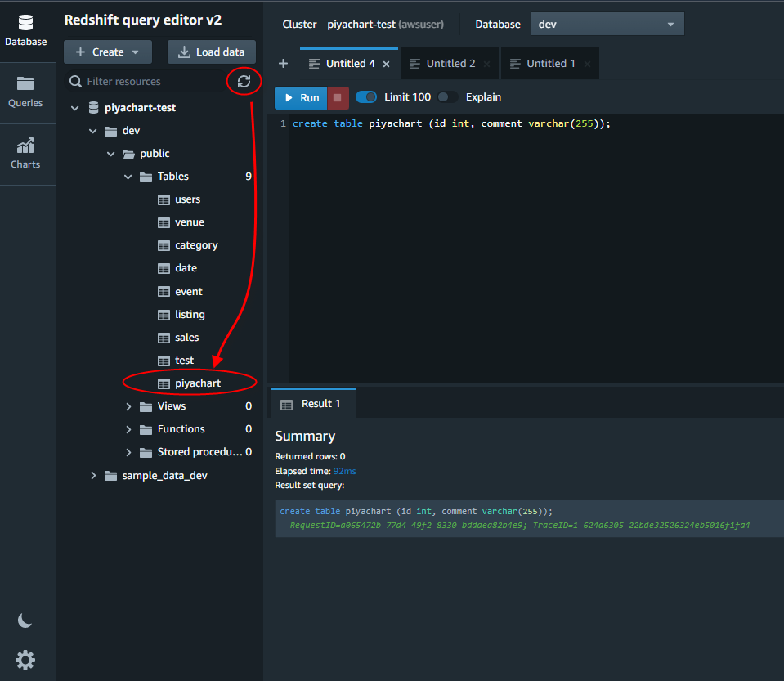
Task: Open a new editor tab with the plus icon
Action: click(x=283, y=63)
